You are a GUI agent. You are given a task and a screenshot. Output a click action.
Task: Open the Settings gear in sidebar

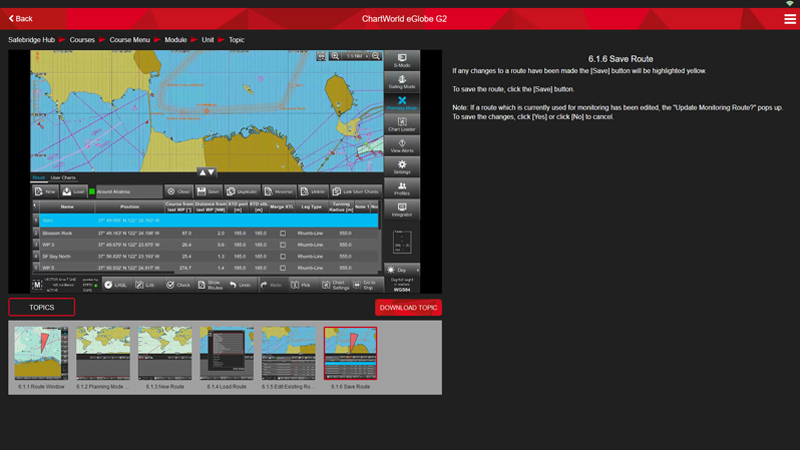pos(402,167)
